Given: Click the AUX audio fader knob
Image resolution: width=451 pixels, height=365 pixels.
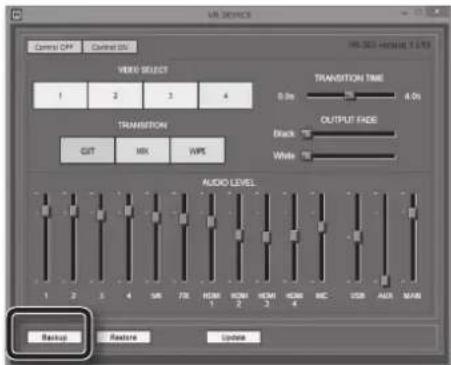Looking at the screenshot, I should point(385,281).
